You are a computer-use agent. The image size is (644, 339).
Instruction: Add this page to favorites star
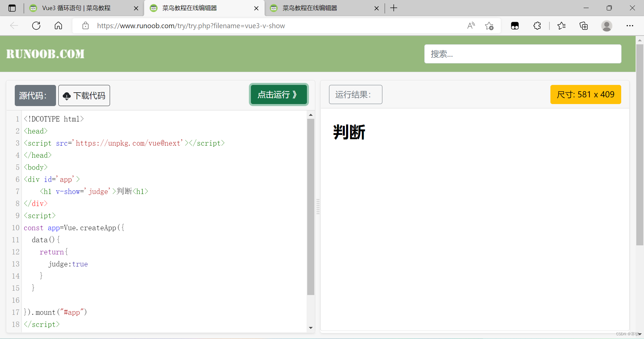coord(489,26)
